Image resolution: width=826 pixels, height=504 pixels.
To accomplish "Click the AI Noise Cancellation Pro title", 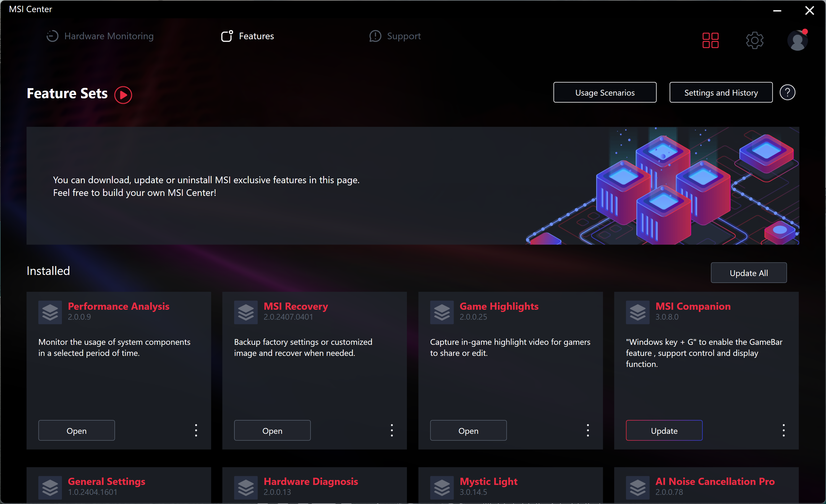I will [x=715, y=482].
